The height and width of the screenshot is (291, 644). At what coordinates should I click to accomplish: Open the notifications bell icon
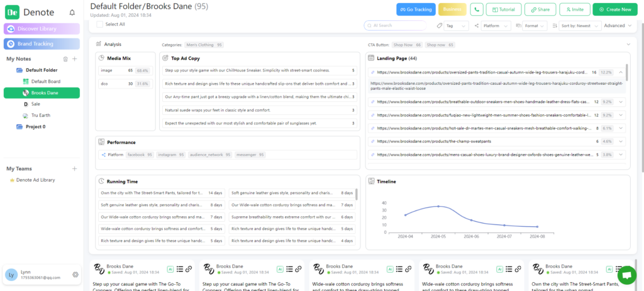point(72,13)
